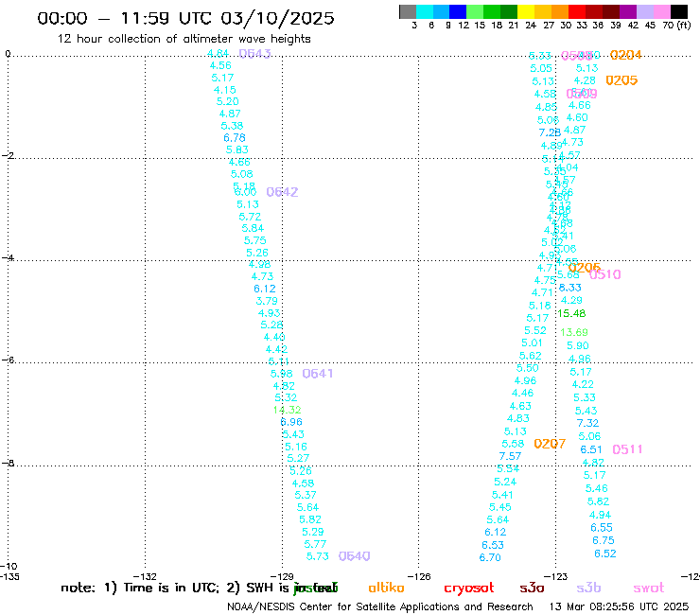Screen dimensions: 700x615
Task: Click the red cryosat satellite legend label
Action: click(469, 589)
